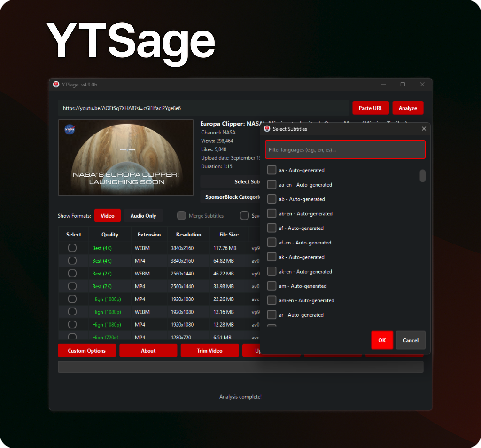Click the Paste URL button
481x448 pixels.
pos(371,108)
